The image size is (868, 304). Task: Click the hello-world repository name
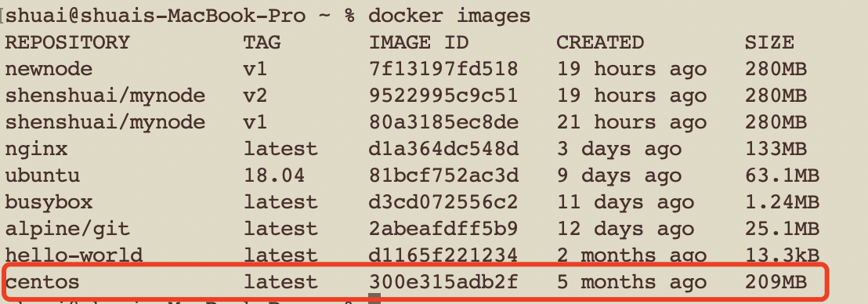pyautogui.click(x=74, y=255)
